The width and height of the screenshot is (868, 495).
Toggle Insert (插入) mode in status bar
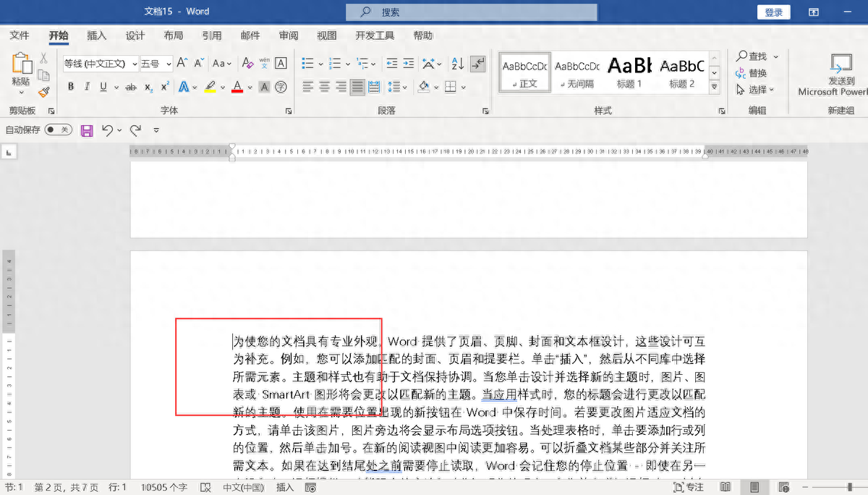tap(285, 487)
